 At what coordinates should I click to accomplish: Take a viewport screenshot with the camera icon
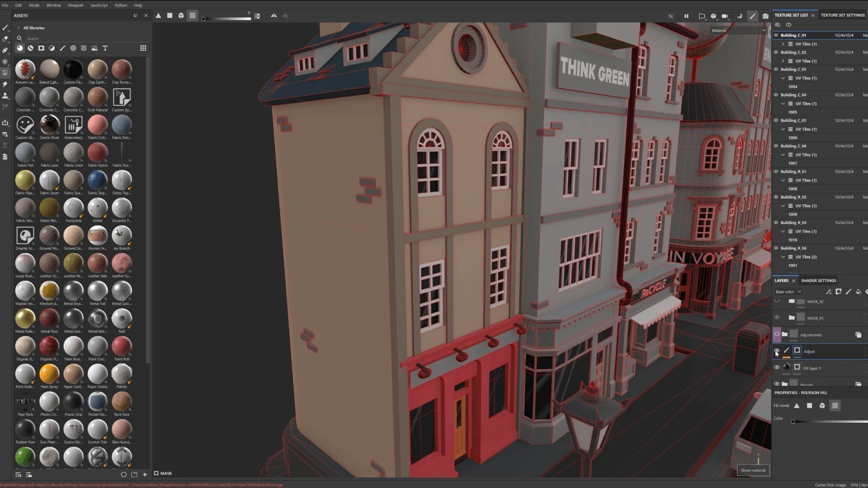[x=766, y=16]
